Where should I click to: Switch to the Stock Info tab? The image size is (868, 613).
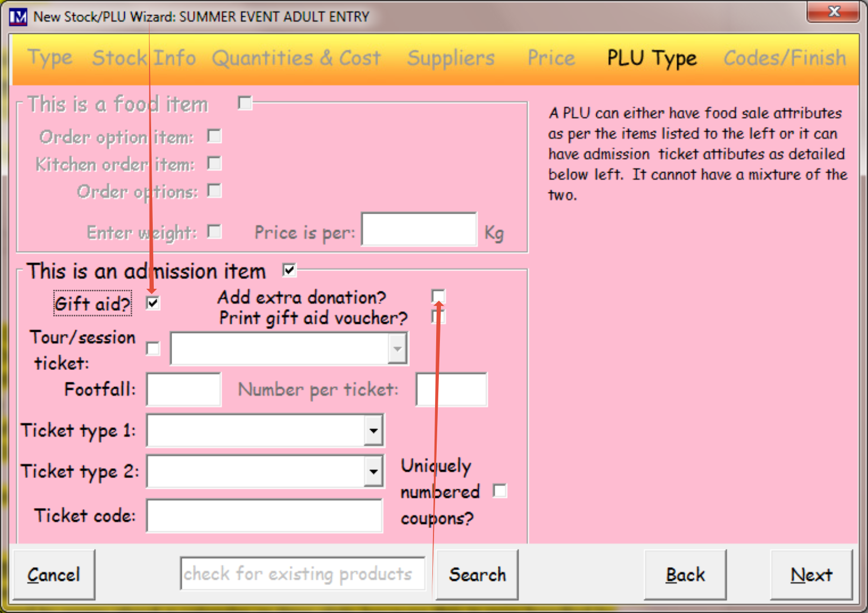tap(144, 58)
